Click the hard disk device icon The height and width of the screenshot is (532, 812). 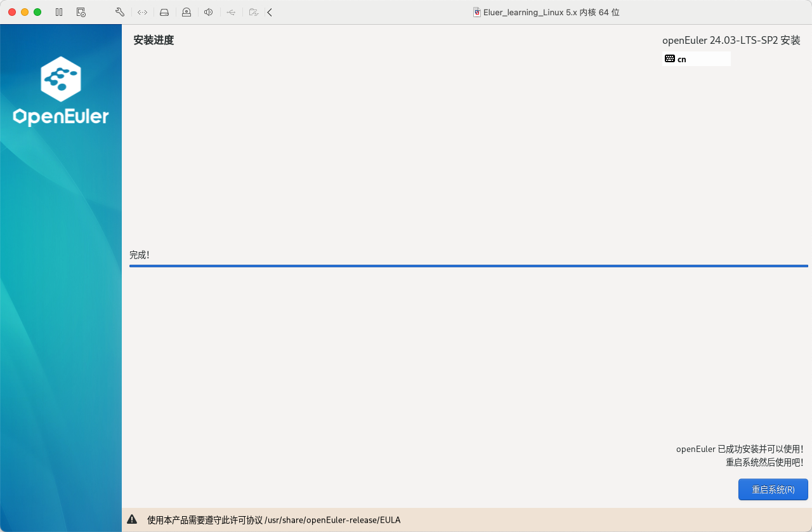[164, 12]
